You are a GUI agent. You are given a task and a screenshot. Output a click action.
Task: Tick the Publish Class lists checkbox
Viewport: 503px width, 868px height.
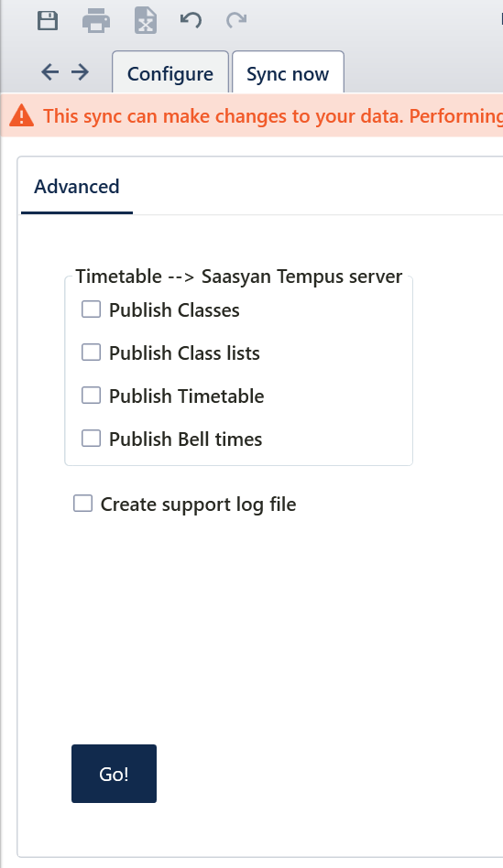(x=91, y=353)
